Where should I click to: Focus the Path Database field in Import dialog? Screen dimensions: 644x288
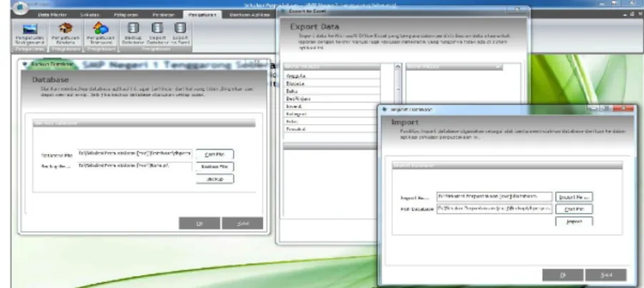(x=494, y=209)
